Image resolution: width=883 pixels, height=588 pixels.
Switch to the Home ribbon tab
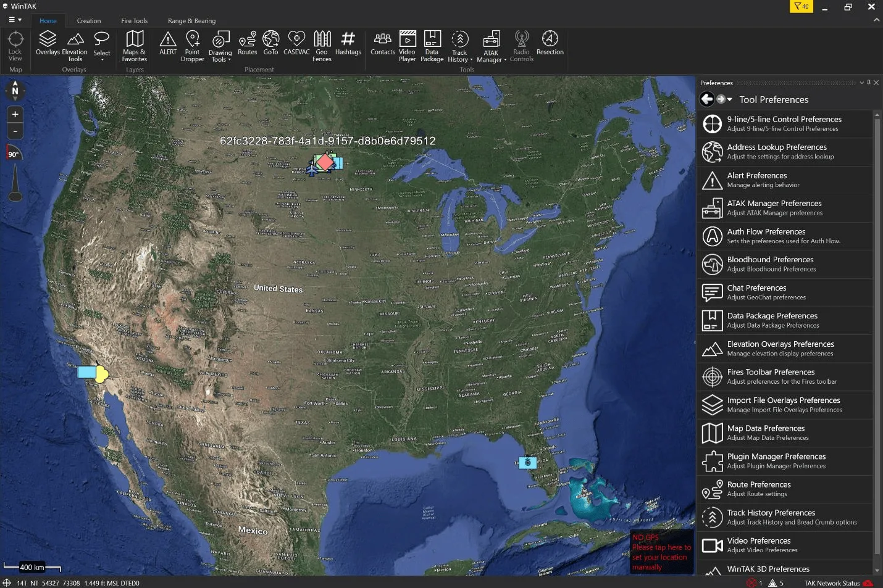[48, 20]
